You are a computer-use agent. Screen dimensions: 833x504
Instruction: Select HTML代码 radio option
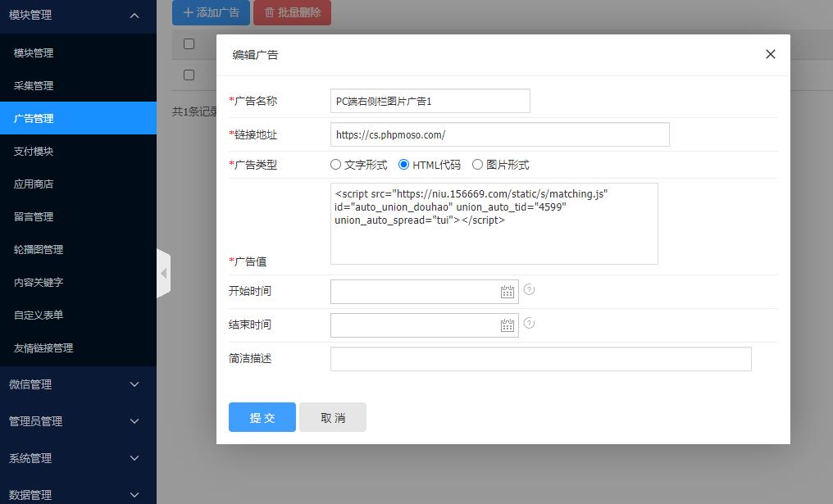coord(404,165)
